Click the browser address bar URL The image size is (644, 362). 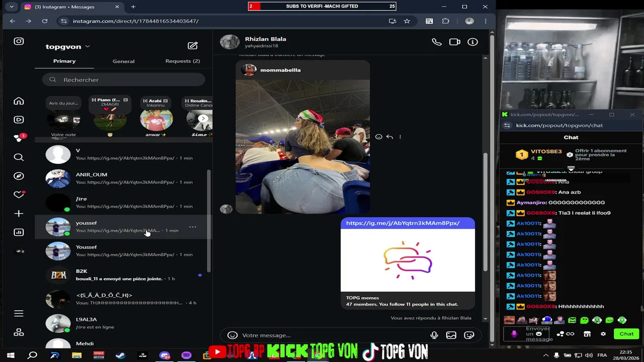(x=135, y=21)
